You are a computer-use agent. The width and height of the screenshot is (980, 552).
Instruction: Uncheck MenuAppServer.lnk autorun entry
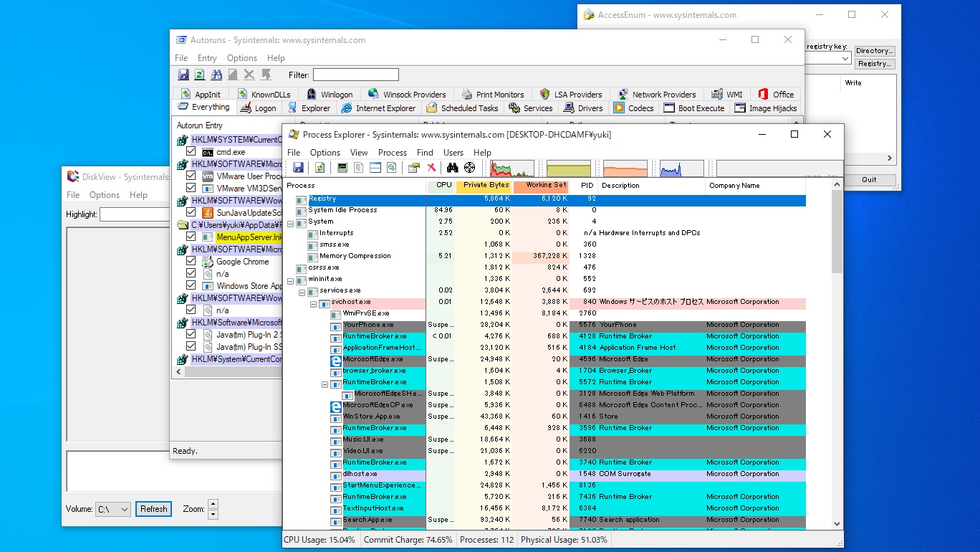[x=191, y=237]
